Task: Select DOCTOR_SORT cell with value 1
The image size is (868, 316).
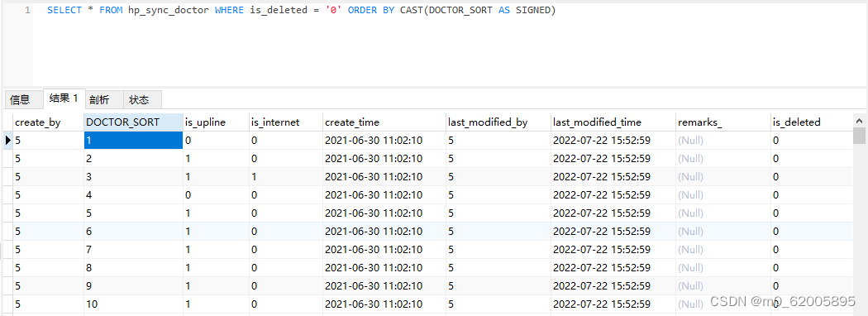Action: coord(133,141)
